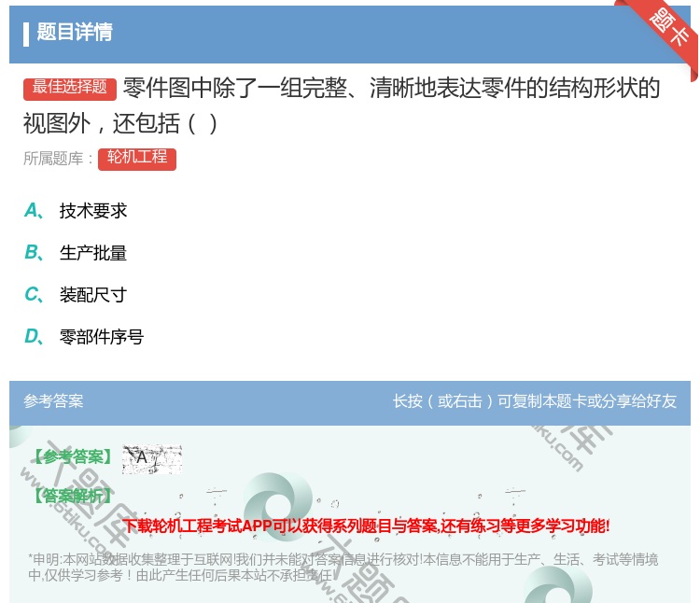Click the 长按（或右击）可复制本题卡 hint text
700x603 pixels.
(535, 401)
